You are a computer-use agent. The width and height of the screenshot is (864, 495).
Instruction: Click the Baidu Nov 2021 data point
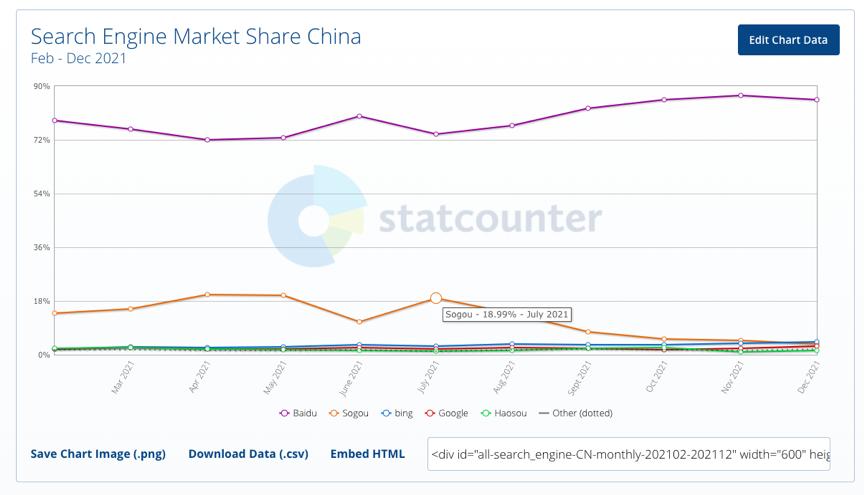coord(740,95)
